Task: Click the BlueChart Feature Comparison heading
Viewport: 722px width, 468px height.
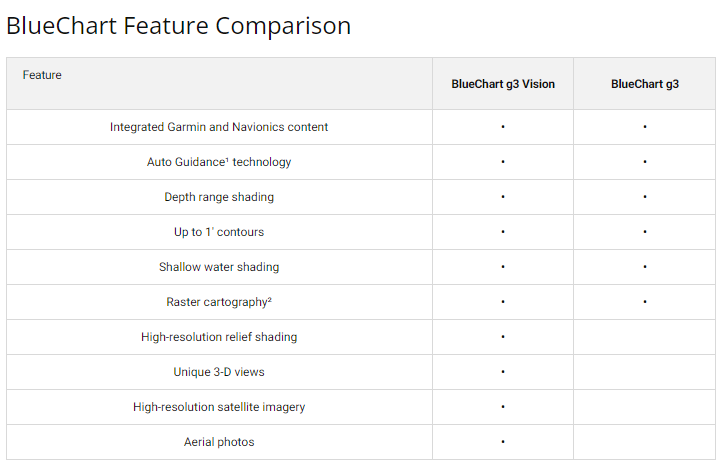Action: click(x=178, y=26)
